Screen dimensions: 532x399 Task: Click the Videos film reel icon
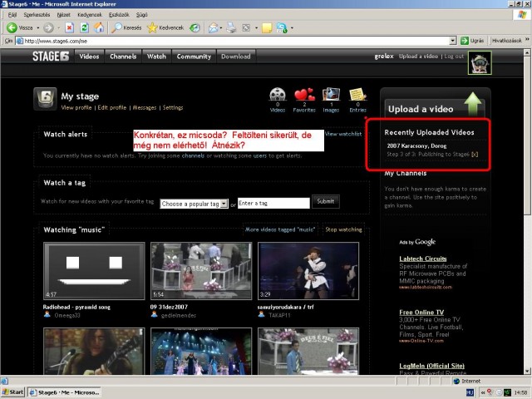point(278,96)
